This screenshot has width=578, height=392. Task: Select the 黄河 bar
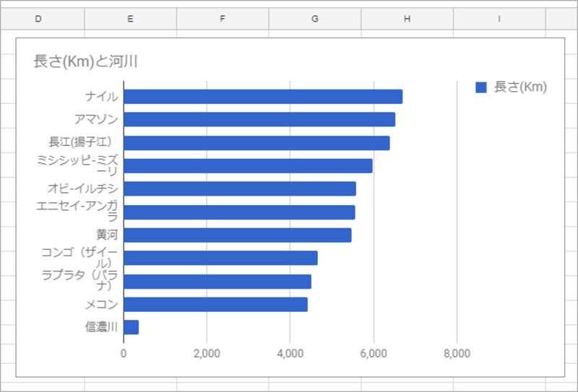coord(238,235)
